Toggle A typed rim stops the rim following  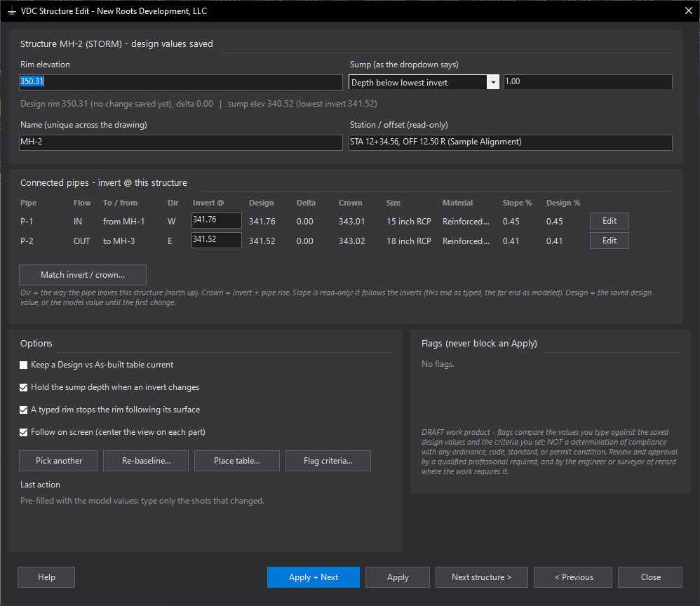24,410
